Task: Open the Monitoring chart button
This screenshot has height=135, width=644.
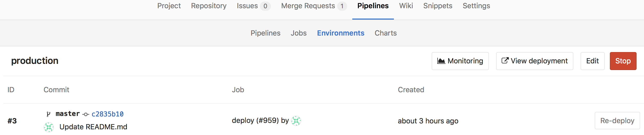Action: 460,61
